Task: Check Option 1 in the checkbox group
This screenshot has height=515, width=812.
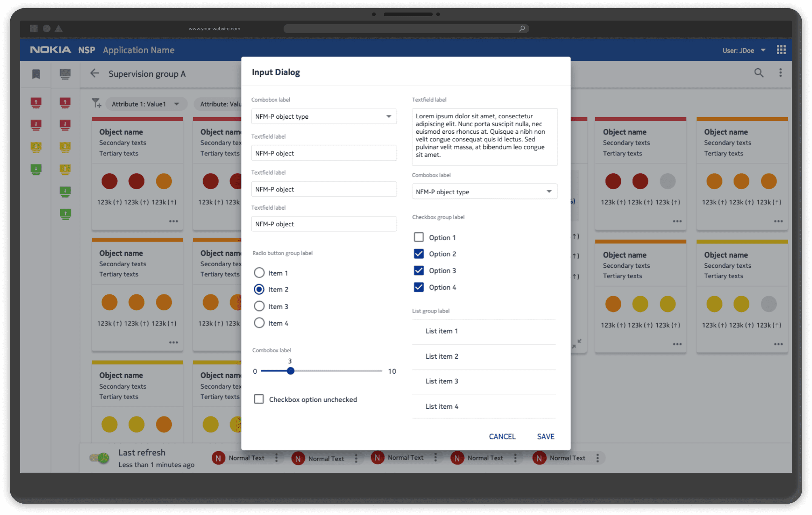Action: click(x=419, y=237)
